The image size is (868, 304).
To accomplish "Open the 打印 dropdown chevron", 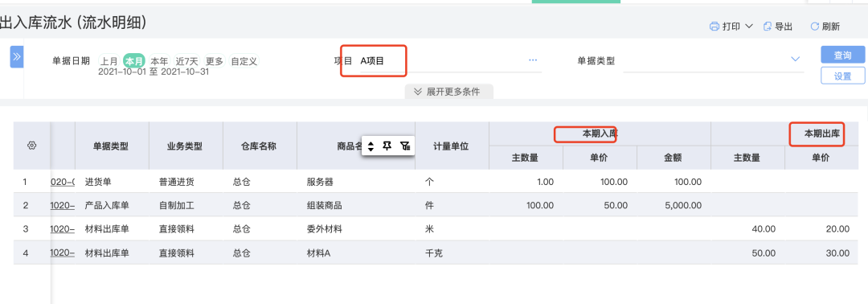I will tap(749, 26).
